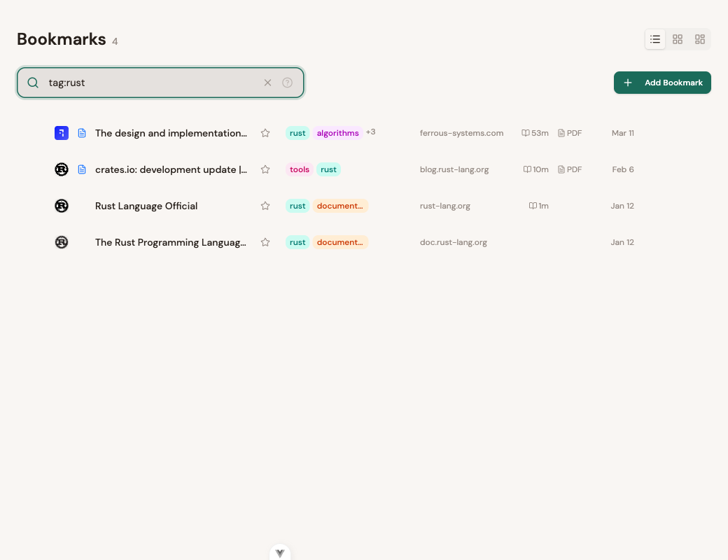Open the search help icon

(x=287, y=83)
